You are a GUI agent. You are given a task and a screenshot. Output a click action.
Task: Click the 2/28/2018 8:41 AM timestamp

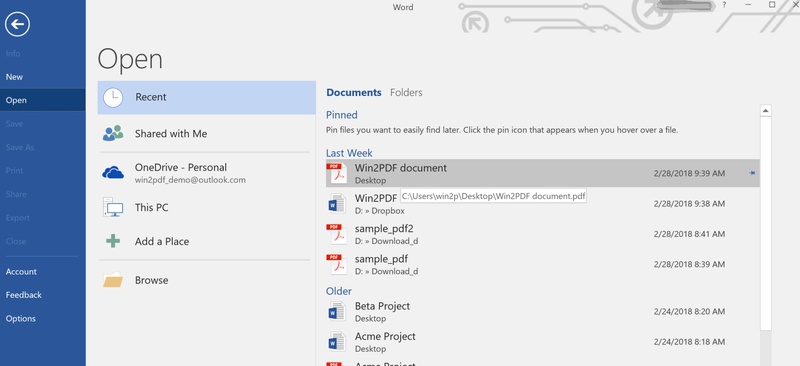tap(689, 234)
